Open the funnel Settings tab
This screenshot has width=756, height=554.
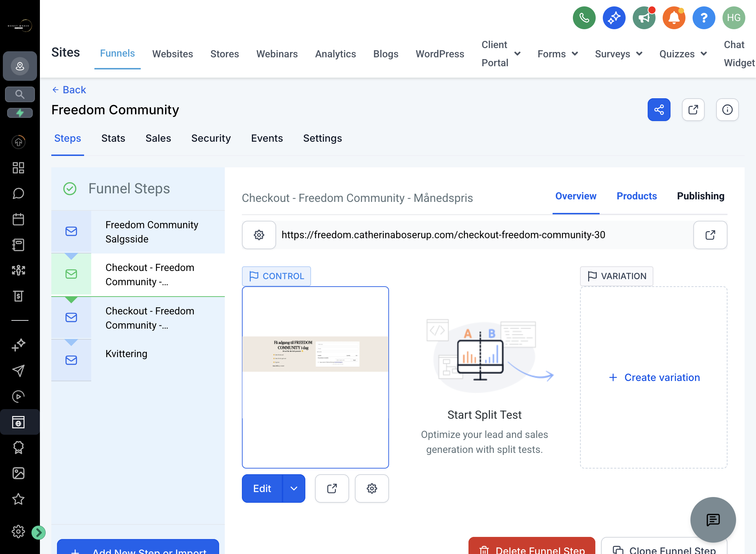click(x=322, y=138)
